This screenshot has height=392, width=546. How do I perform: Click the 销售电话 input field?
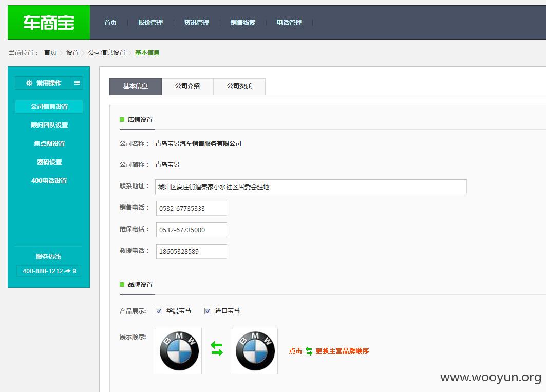pos(192,209)
